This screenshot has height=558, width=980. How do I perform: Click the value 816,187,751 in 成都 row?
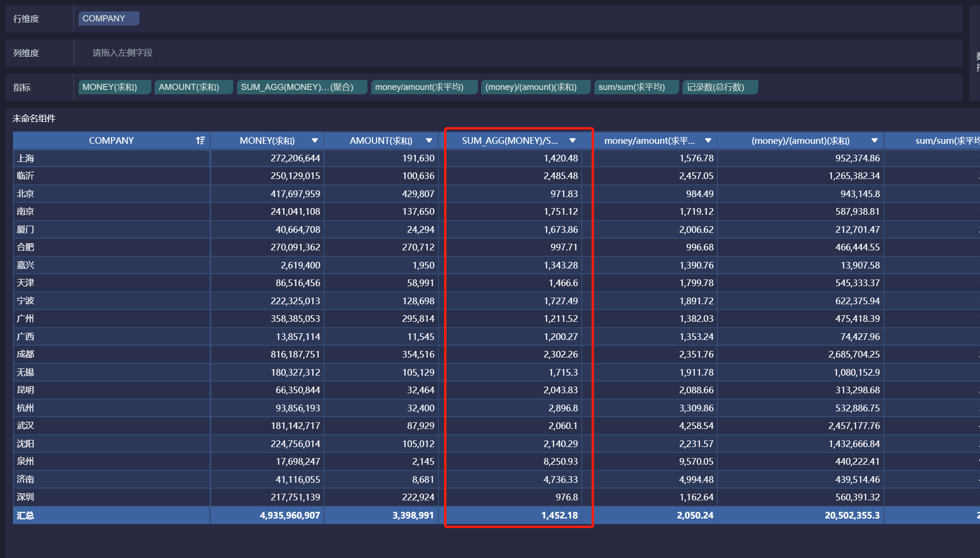click(295, 354)
